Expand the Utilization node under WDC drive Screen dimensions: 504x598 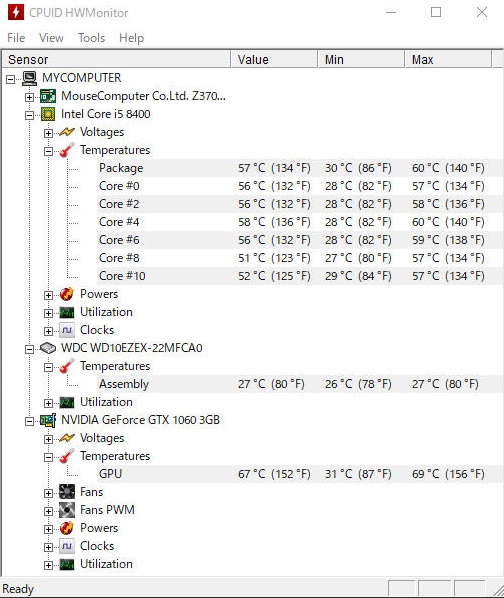point(48,403)
